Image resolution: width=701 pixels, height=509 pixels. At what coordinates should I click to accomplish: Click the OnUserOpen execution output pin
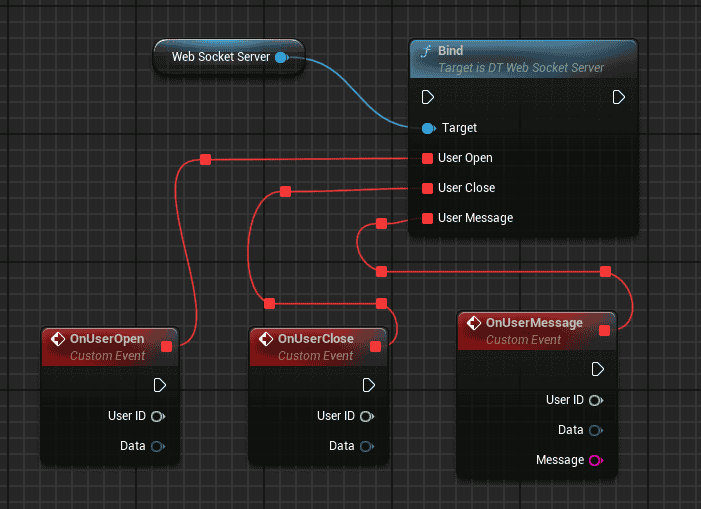(160, 385)
